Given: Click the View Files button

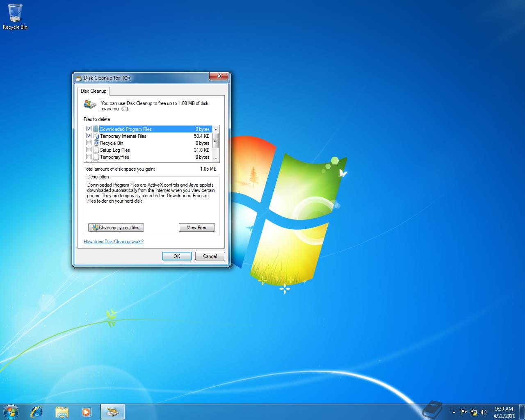Looking at the screenshot, I should click(x=197, y=228).
